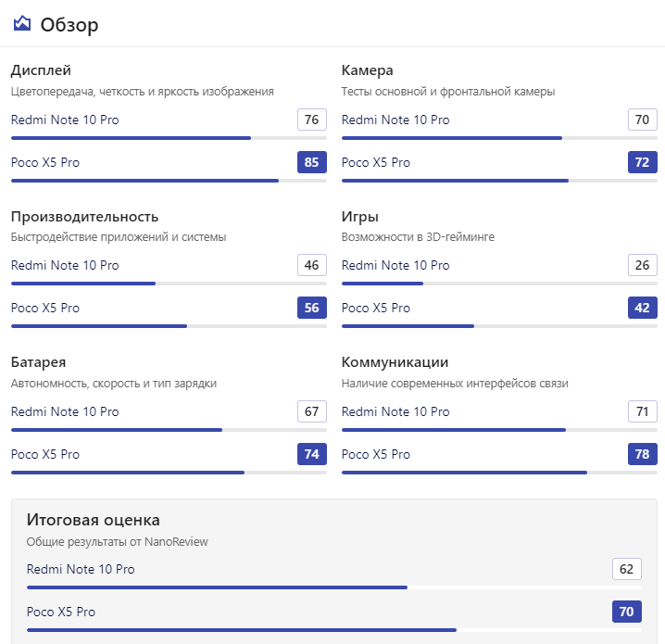Click final score 62 badge
Image resolution: width=665 pixels, height=644 pixels.
pos(626,569)
